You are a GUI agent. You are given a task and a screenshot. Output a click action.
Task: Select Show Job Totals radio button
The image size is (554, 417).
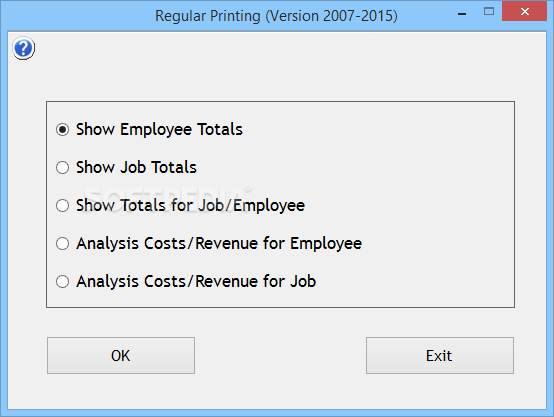click(63, 168)
